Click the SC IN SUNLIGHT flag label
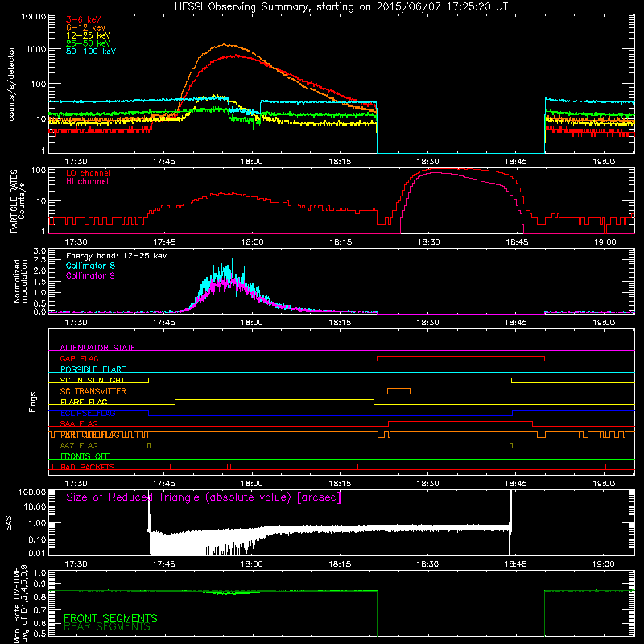 93,380
